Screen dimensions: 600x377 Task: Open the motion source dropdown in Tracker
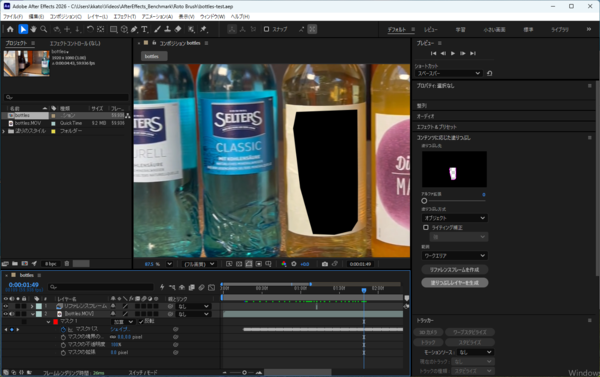pos(475,352)
